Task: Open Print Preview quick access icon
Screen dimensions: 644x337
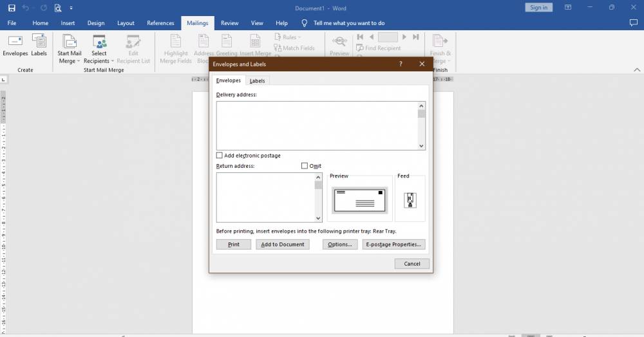Action: (58, 8)
